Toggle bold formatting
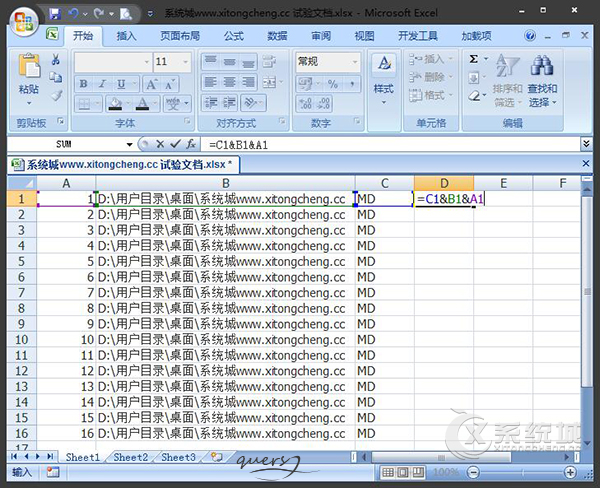600x488 pixels. click(x=83, y=84)
